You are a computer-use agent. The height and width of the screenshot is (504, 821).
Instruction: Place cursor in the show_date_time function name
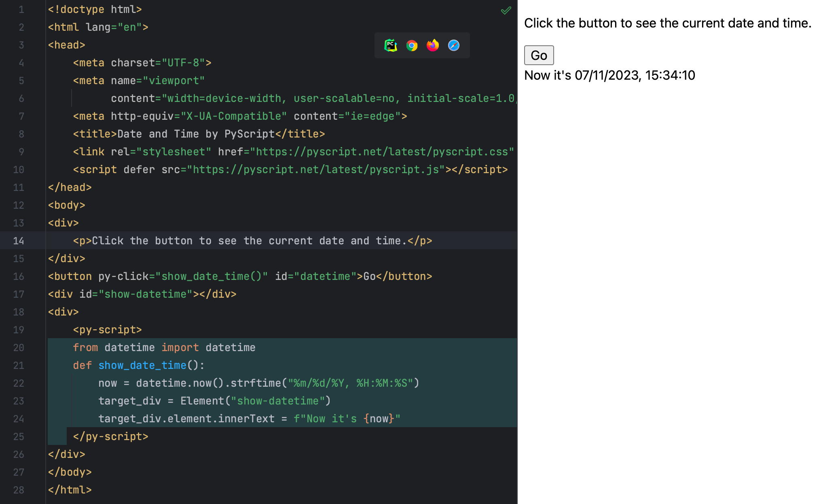pos(142,365)
